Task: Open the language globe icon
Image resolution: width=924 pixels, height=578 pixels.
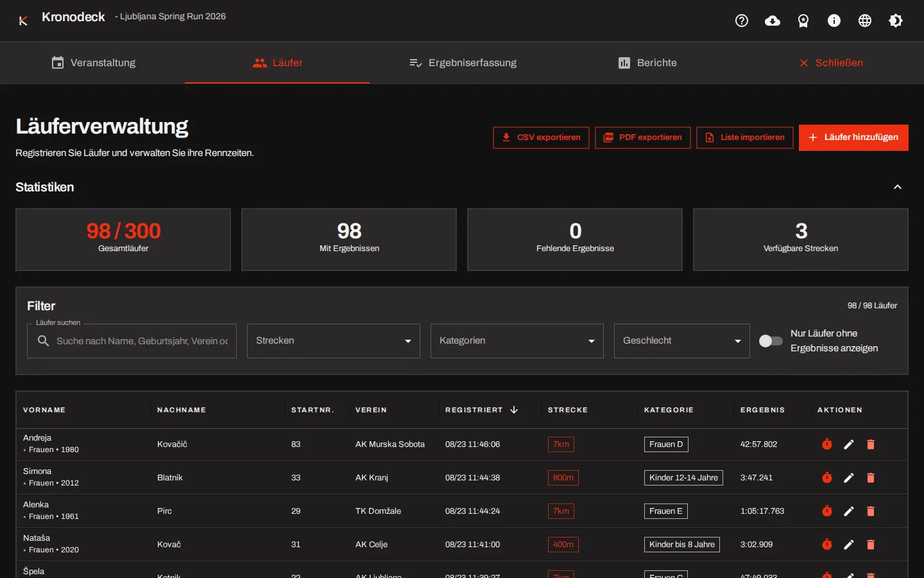Action: (x=865, y=21)
